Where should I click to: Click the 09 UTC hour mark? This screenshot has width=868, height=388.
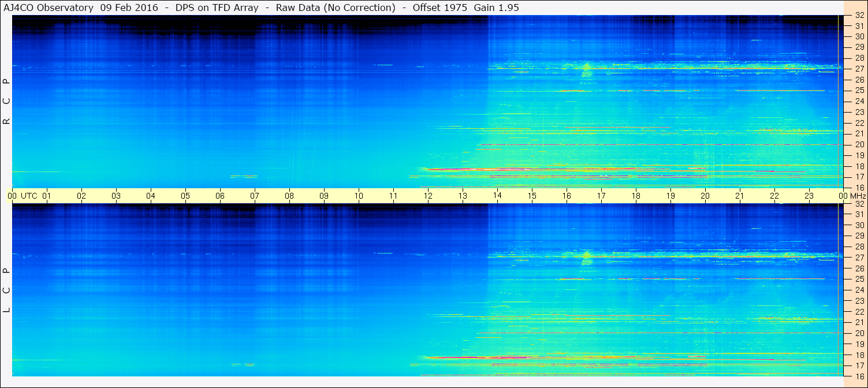tap(324, 196)
